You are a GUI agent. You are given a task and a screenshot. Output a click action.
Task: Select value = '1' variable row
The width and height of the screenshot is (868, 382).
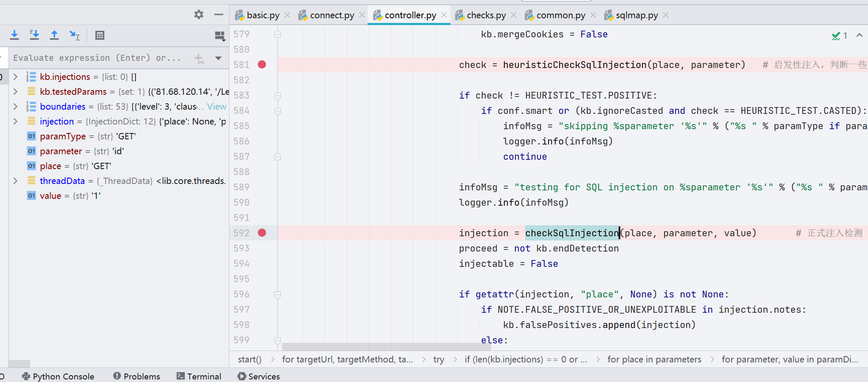pos(119,196)
